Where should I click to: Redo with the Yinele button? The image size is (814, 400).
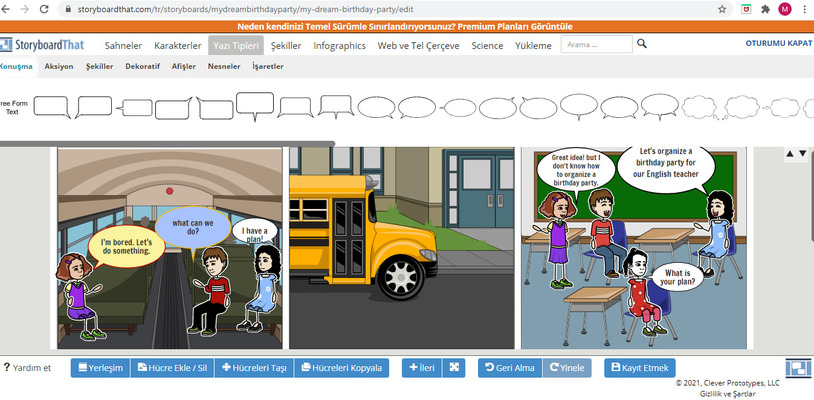coord(567,368)
